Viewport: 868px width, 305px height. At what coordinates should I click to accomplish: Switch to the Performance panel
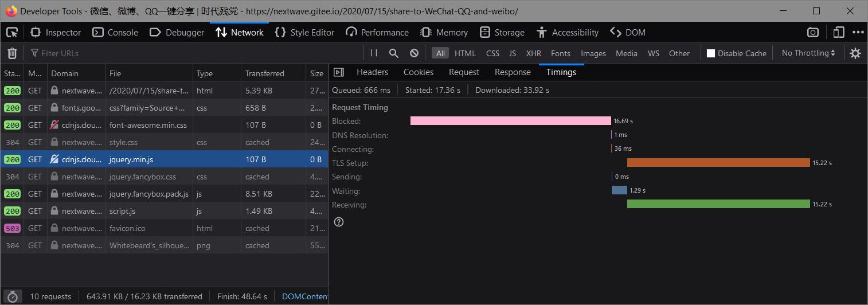377,33
